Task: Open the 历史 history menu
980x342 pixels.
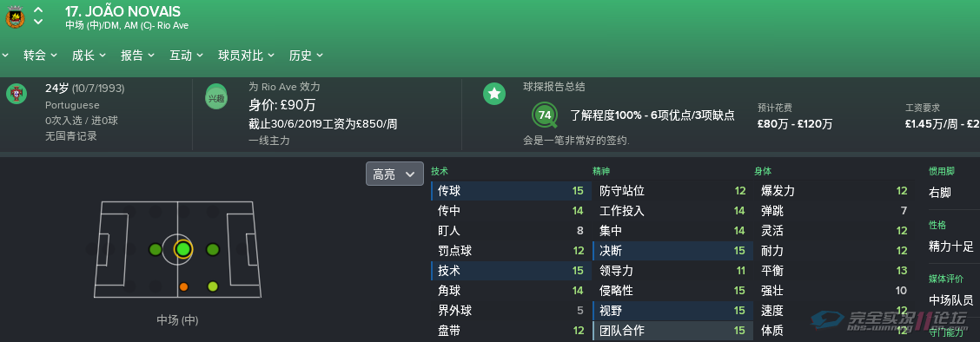Action: [x=306, y=55]
